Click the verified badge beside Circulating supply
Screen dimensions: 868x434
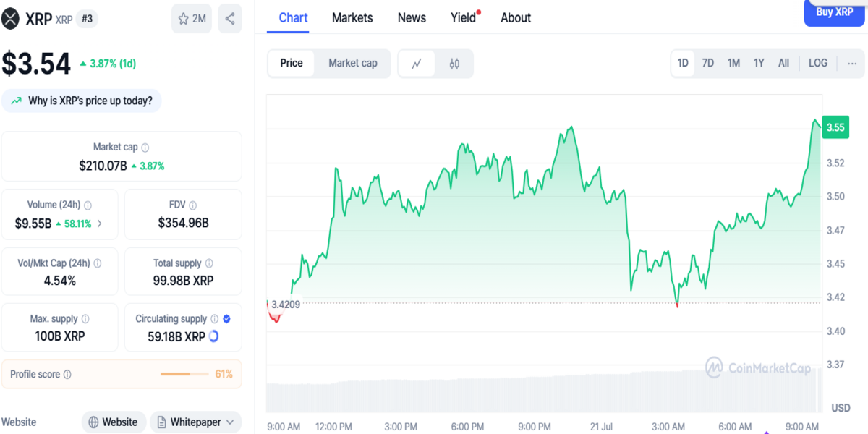227,319
